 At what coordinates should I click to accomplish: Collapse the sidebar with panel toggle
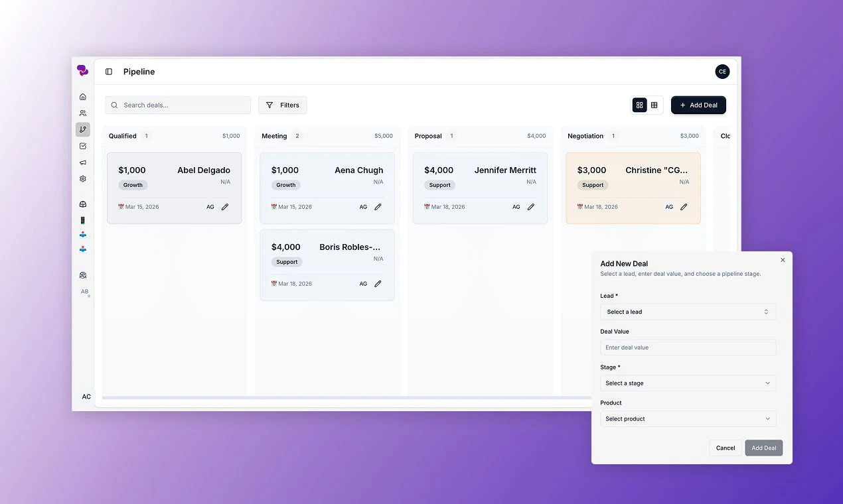pyautogui.click(x=108, y=71)
